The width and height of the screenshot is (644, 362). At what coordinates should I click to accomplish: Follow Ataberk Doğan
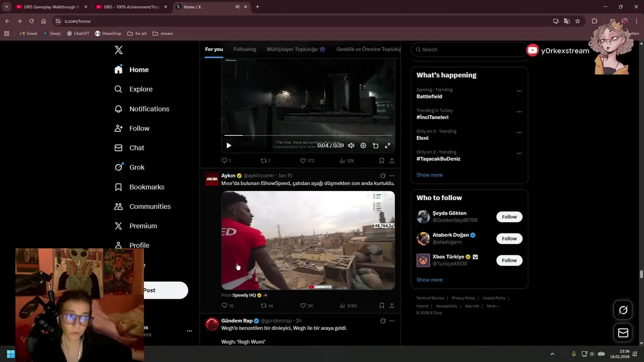click(509, 238)
